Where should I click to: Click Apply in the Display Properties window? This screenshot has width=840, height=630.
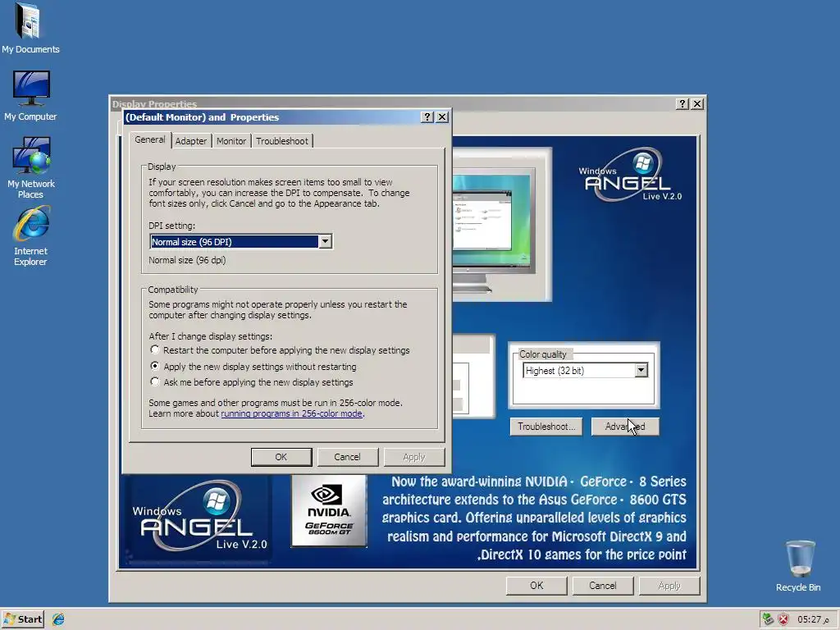click(x=669, y=586)
